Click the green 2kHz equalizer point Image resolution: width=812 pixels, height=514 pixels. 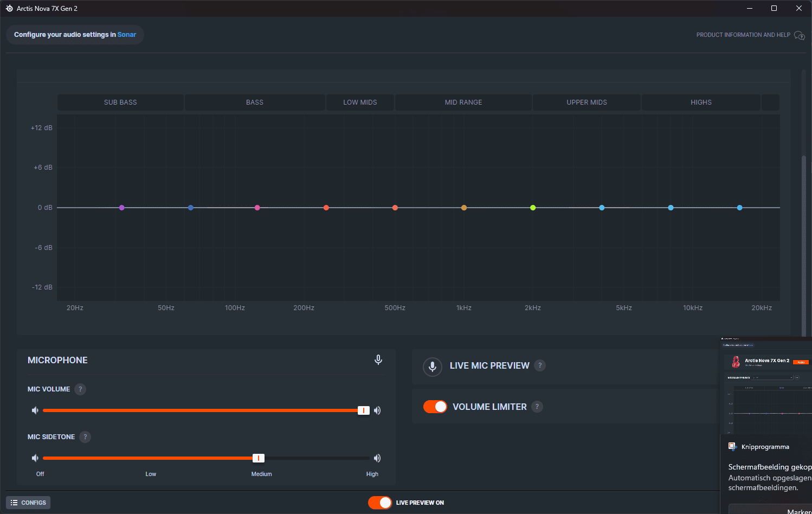pyautogui.click(x=533, y=208)
